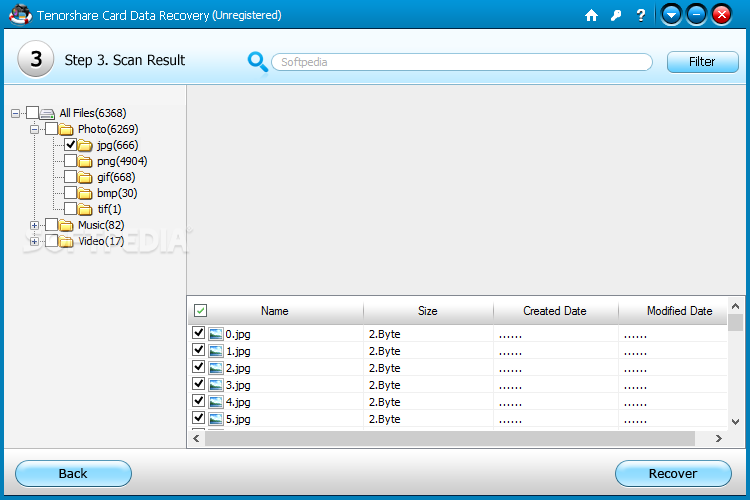Sort by Created Date column header
The height and width of the screenshot is (500, 750).
coord(555,311)
